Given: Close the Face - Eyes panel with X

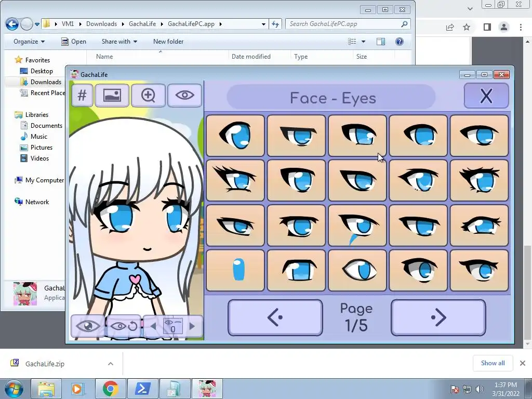Looking at the screenshot, I should pyautogui.click(x=486, y=96).
